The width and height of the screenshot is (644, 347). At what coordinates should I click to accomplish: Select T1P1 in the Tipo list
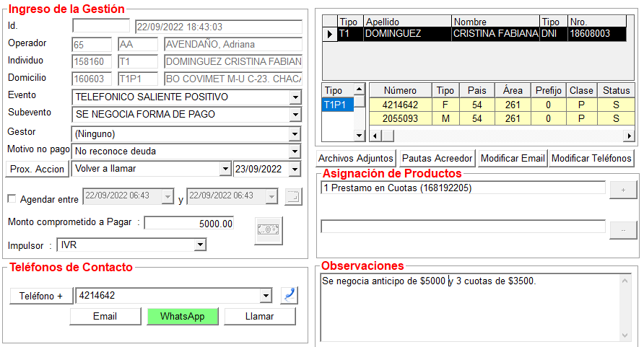point(336,105)
